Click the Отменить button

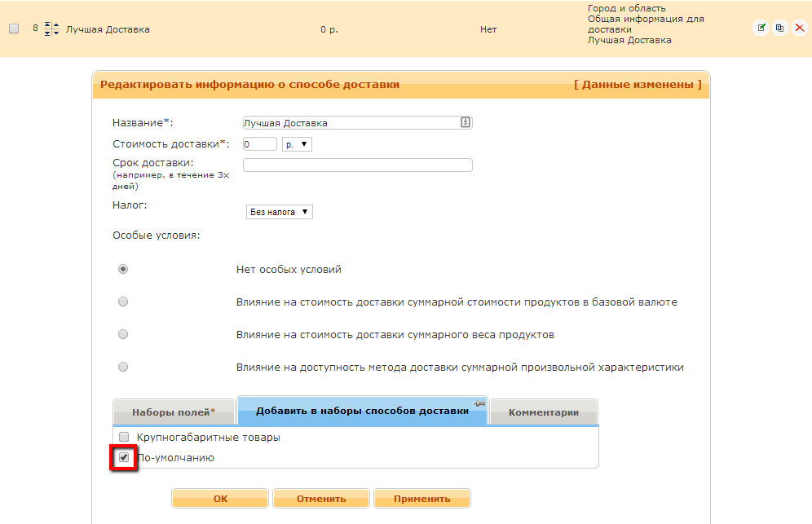[x=321, y=499]
